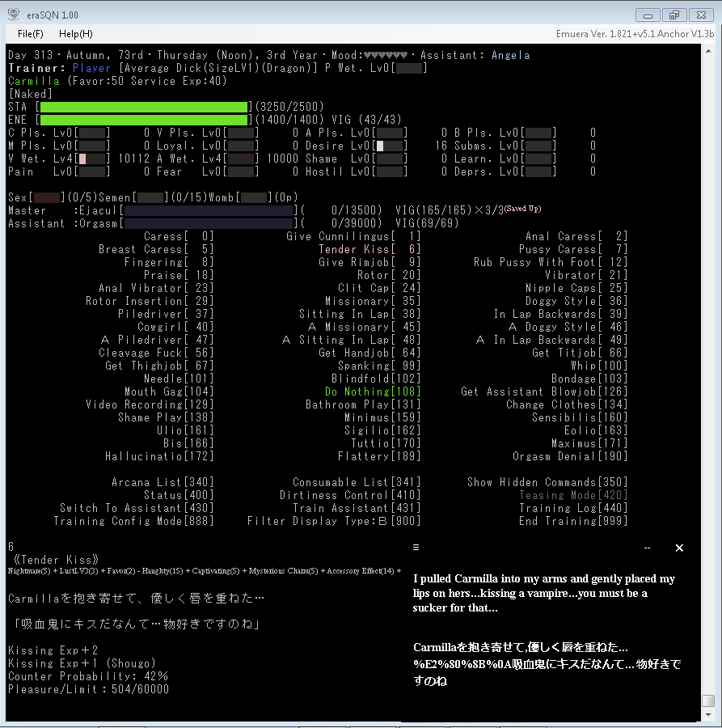Click End Training[999]
Image resolution: width=722 pixels, height=728 pixels.
point(572,521)
